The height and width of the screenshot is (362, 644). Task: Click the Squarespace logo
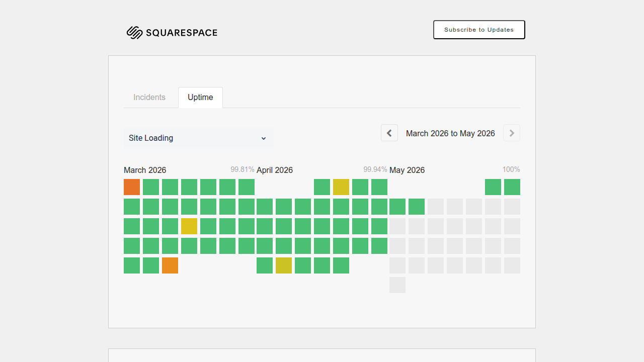tap(172, 33)
